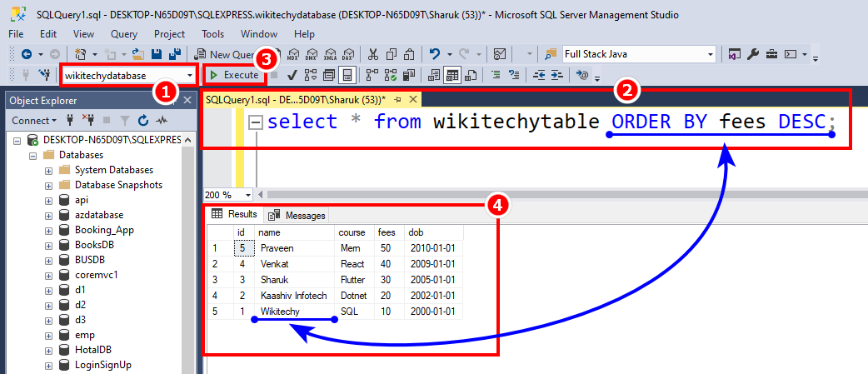Viewport: 868px width, 374px height.
Task: Toggle Results to Grid output mode
Action: [x=453, y=75]
